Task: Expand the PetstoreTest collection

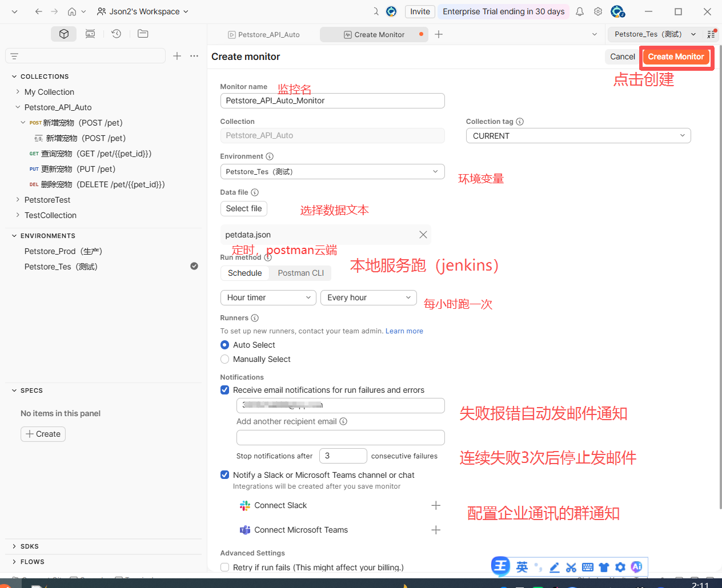Action: (18, 200)
